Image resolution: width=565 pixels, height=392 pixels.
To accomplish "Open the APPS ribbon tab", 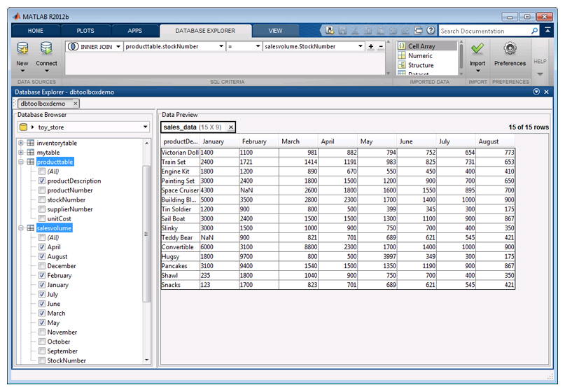I will 134,31.
